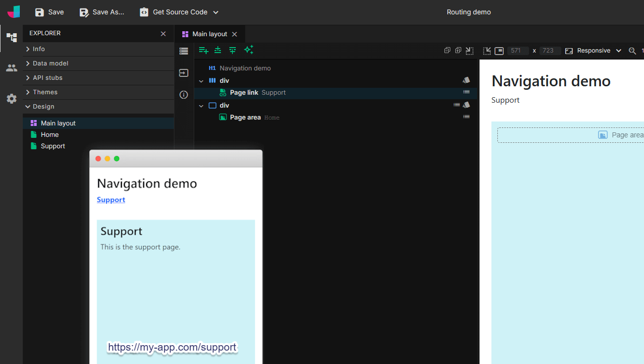Select the Support page in explorer
Screen dimensions: 644x364
point(53,146)
